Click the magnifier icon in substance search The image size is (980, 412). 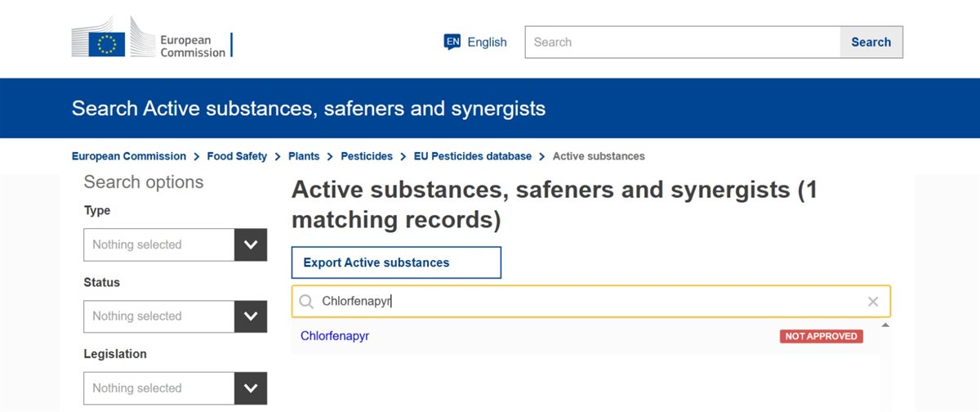click(x=306, y=302)
